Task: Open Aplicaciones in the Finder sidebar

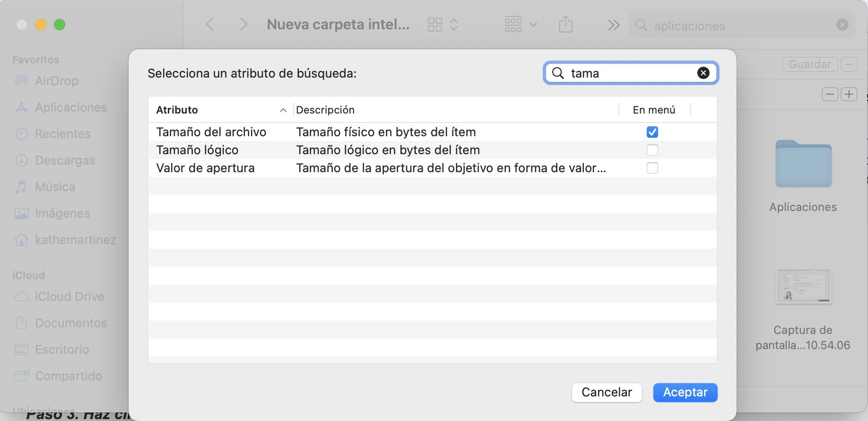Action: 61,107
